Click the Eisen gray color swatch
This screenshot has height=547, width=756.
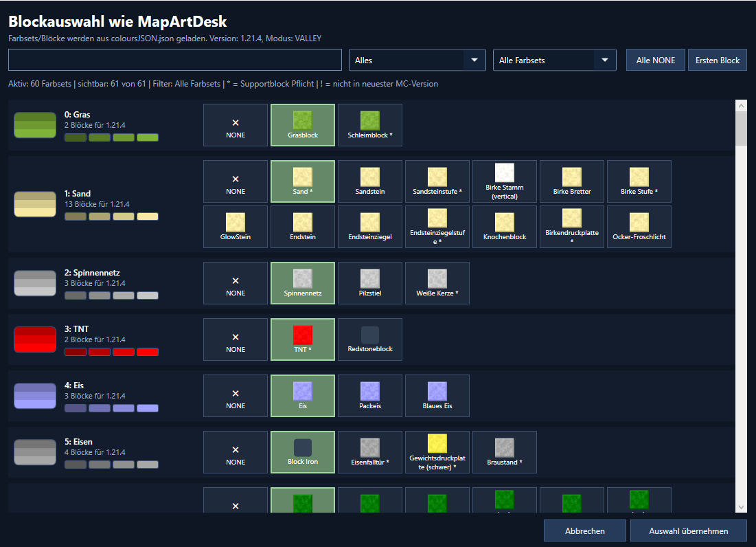(x=35, y=452)
